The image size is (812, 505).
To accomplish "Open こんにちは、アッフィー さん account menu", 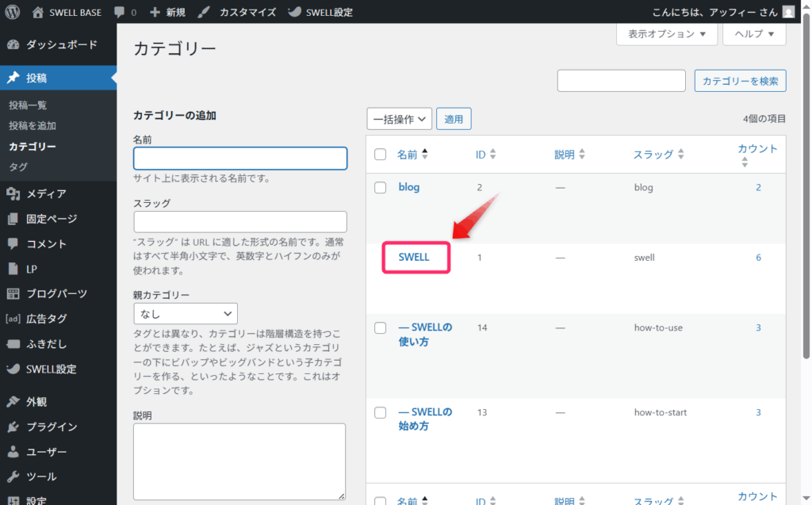I will [723, 12].
